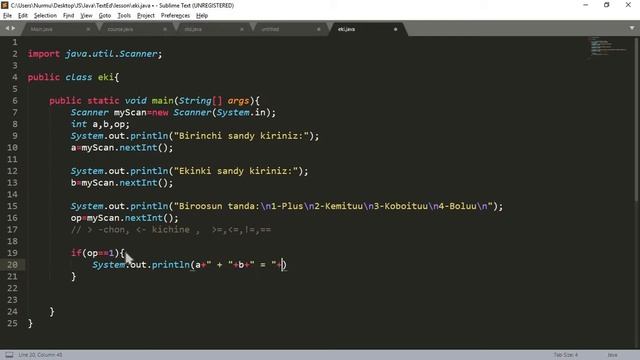Open the Preferences menu
640x360 pixels.
[175, 16]
